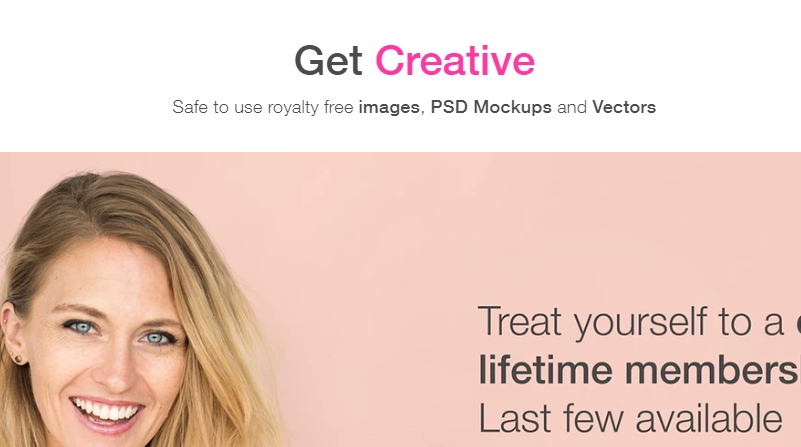Click the 'Treat yourself to a' banner text
Viewport: 801px width, 447px height.
pyautogui.click(x=630, y=322)
